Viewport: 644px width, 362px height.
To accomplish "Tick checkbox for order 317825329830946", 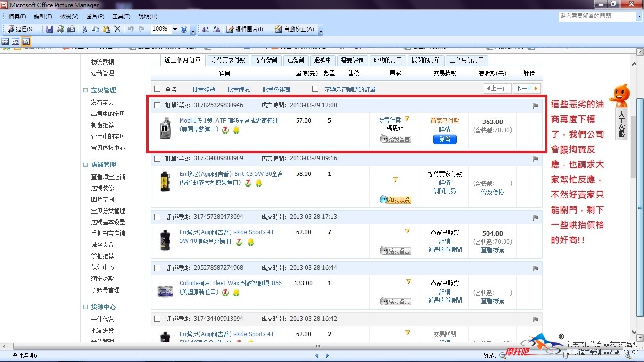I will coord(157,105).
